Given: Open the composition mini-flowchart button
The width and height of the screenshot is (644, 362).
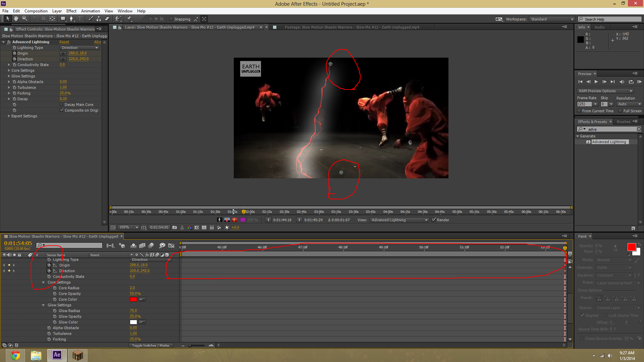Looking at the screenshot, I should [x=110, y=246].
